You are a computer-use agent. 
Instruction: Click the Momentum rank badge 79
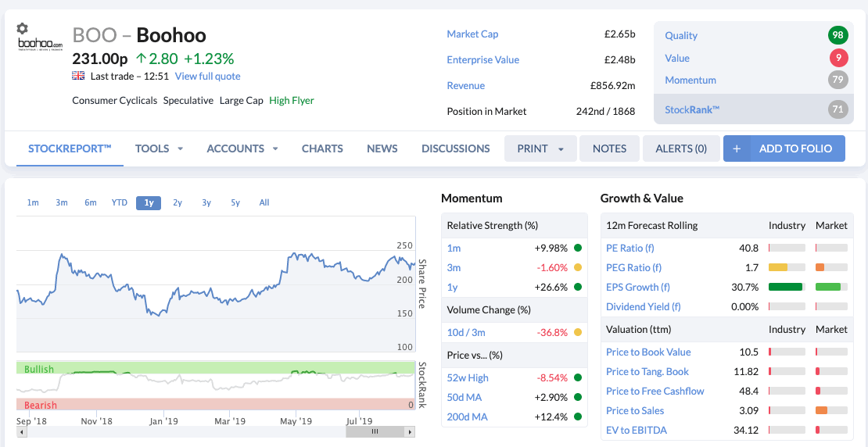(x=838, y=80)
